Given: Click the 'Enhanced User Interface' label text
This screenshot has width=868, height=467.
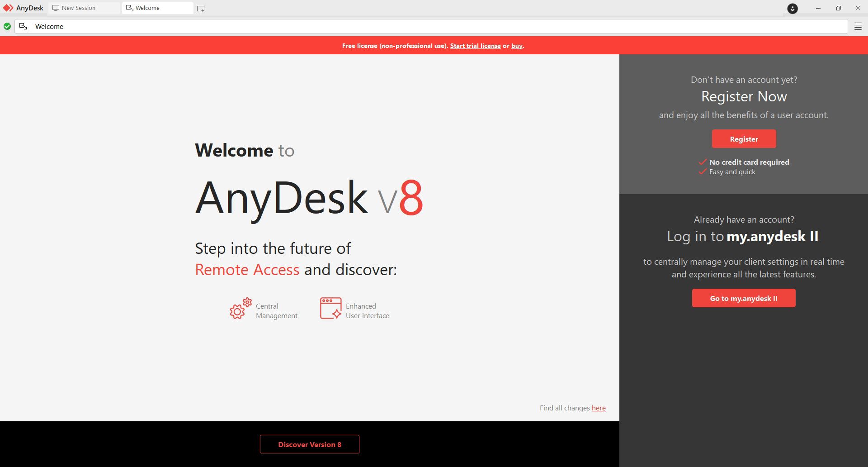Looking at the screenshot, I should 368,311.
